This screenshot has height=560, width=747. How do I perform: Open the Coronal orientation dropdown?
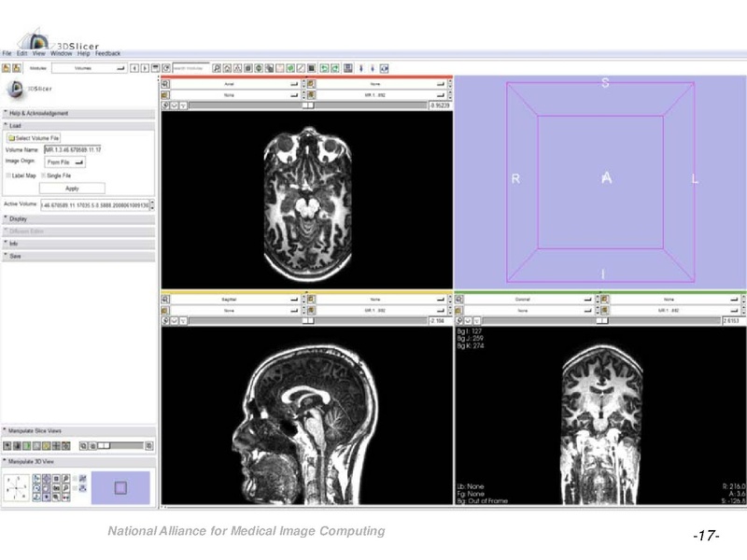(529, 300)
